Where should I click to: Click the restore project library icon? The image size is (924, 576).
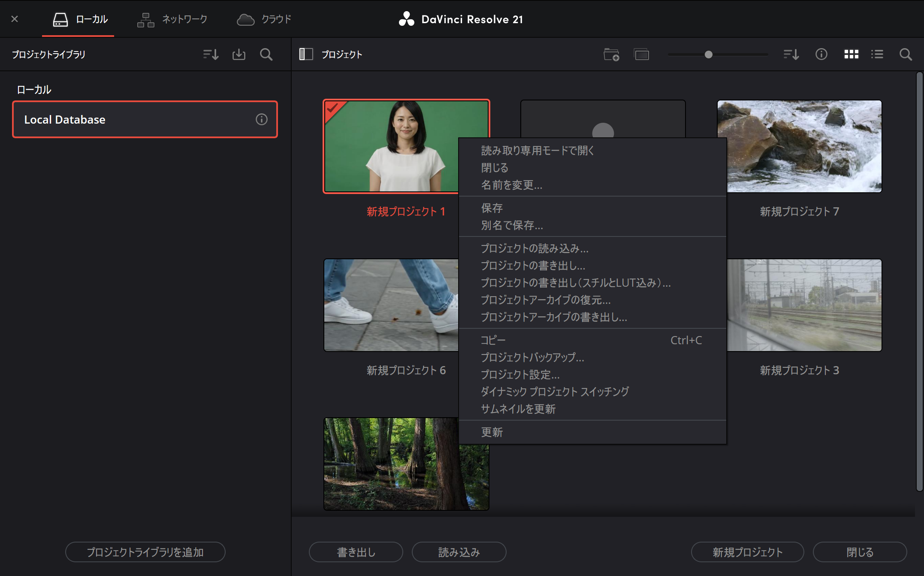click(x=239, y=55)
